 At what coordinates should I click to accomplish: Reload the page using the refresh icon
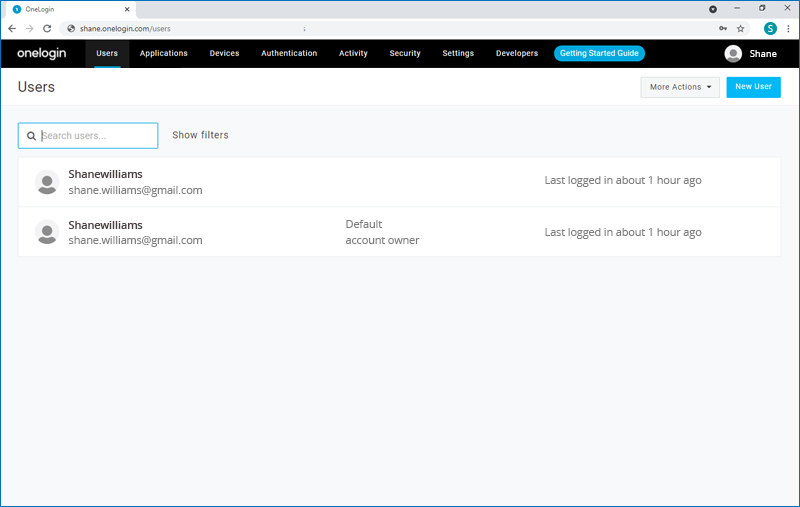coord(47,28)
